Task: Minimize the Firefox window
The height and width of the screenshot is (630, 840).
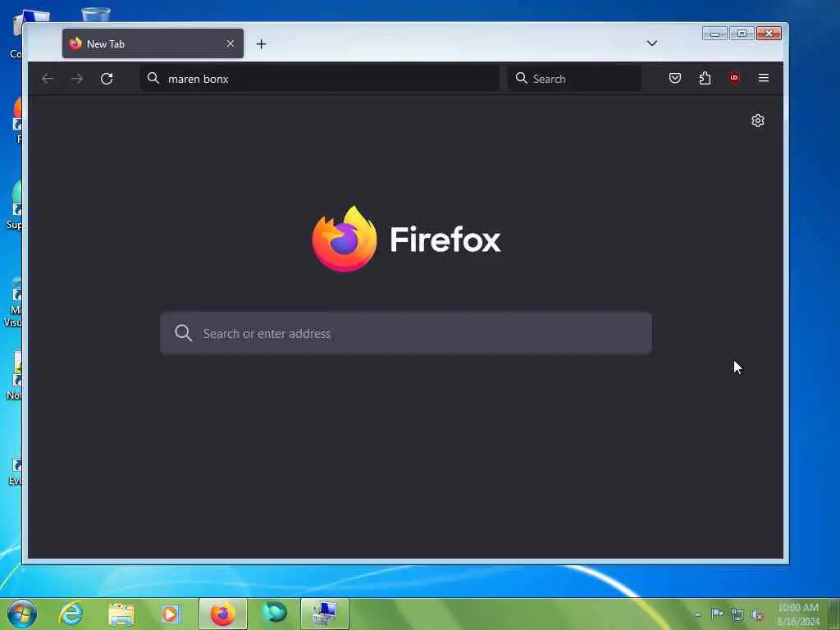Action: [x=714, y=33]
